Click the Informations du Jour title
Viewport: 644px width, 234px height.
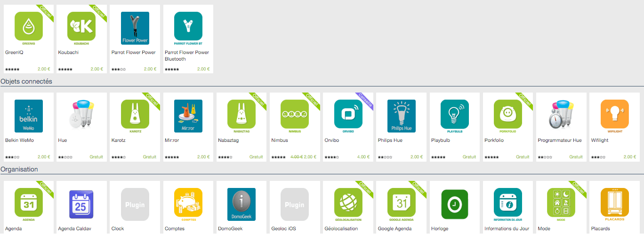(x=507, y=229)
